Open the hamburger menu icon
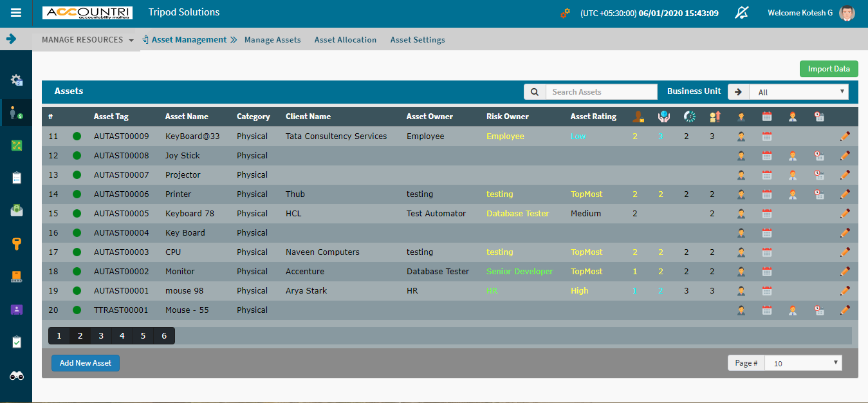The image size is (868, 403). tap(16, 13)
